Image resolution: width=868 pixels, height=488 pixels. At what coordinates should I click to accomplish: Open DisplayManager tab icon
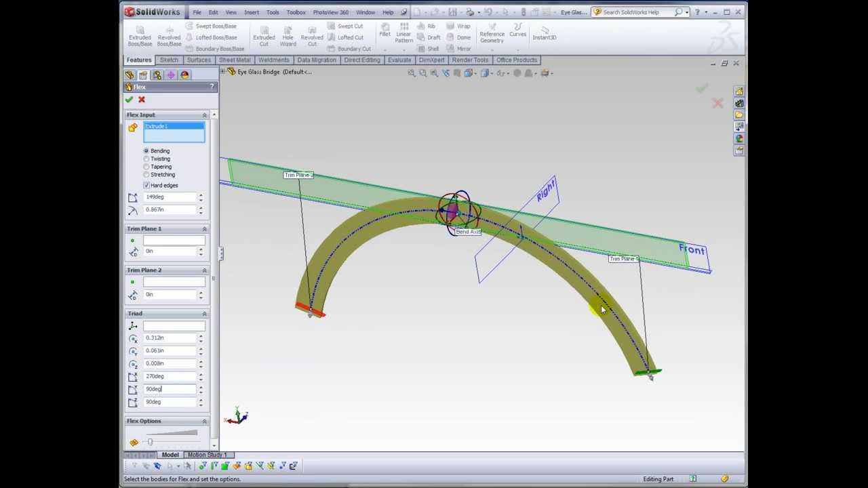tap(184, 75)
